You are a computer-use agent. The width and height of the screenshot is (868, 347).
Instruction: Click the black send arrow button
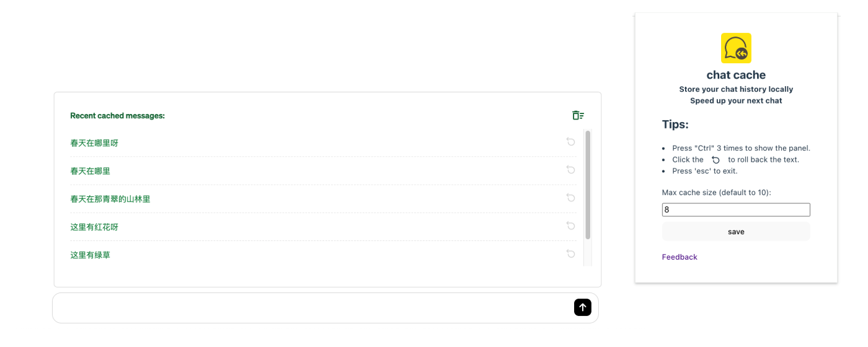coord(582,307)
